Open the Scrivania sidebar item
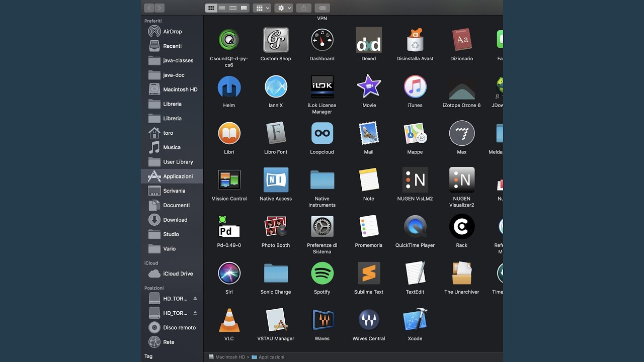Screen dimensions: 644x362 point(172,191)
